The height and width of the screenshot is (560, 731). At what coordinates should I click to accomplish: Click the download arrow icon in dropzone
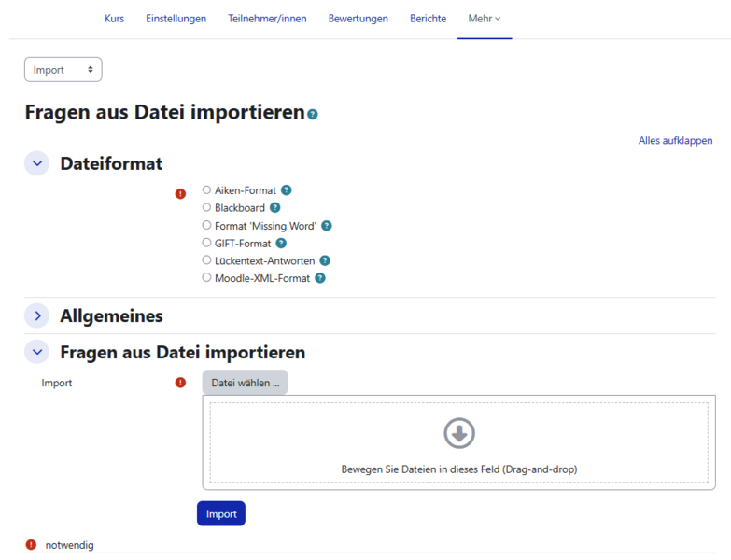point(458,433)
